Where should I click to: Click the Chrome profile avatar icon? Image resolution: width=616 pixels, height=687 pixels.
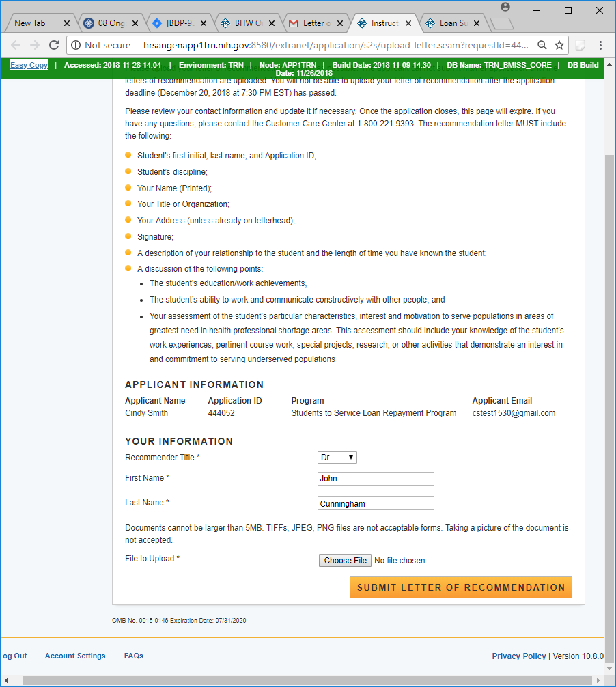point(505,8)
